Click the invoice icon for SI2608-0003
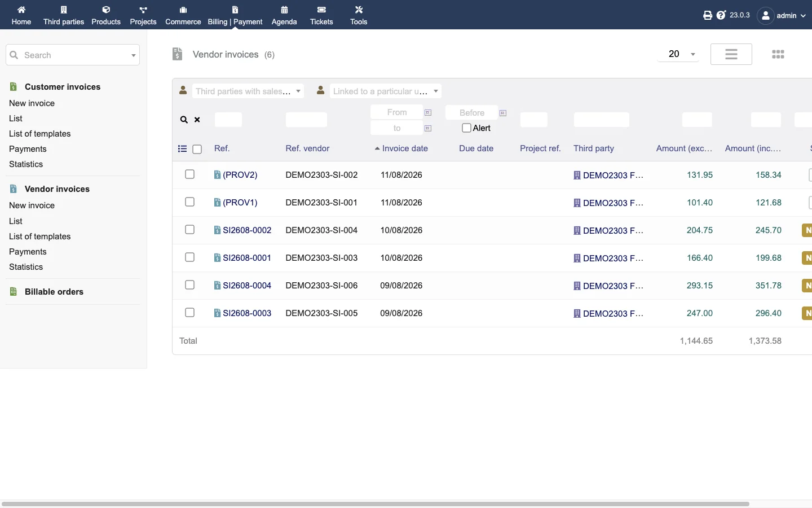 [x=217, y=313]
